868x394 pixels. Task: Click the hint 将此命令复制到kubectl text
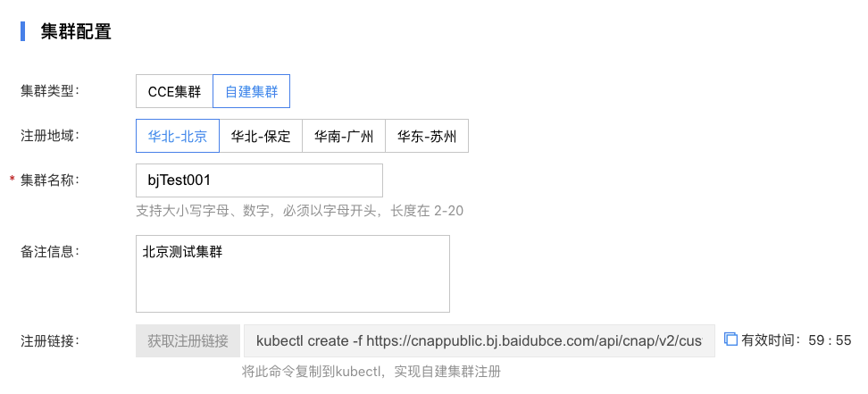pos(371,372)
